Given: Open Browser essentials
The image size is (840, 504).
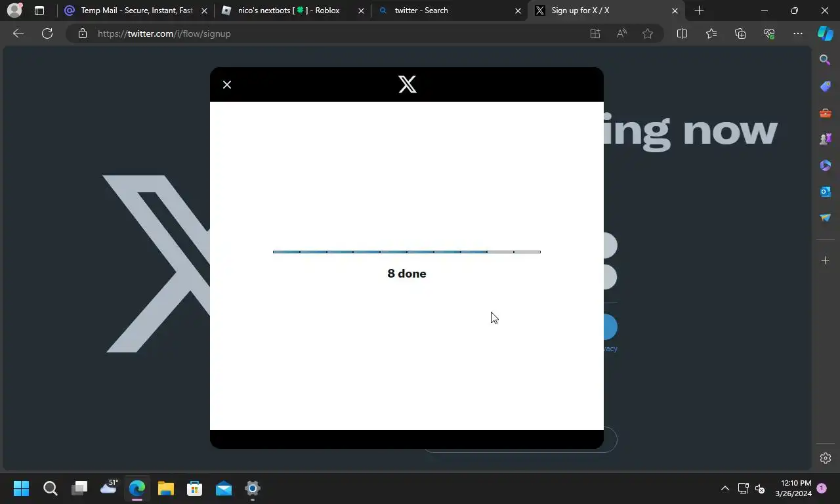Looking at the screenshot, I should 769,33.
